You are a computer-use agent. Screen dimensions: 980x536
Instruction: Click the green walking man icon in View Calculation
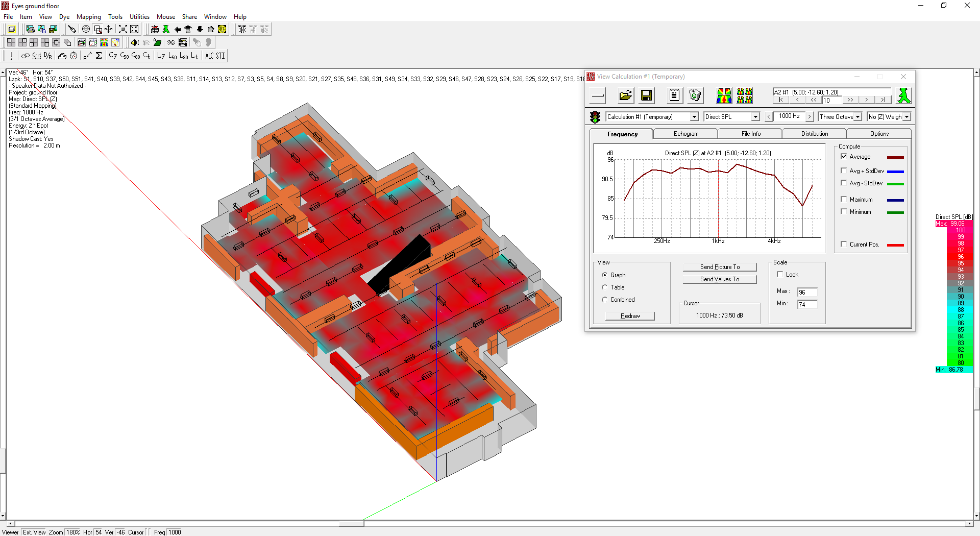coord(903,95)
